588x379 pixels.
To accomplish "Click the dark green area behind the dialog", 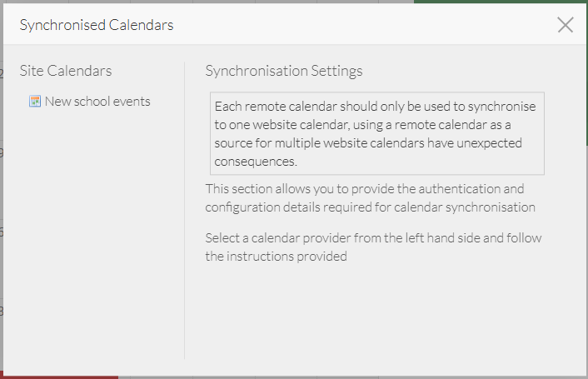I will (500, 2).
